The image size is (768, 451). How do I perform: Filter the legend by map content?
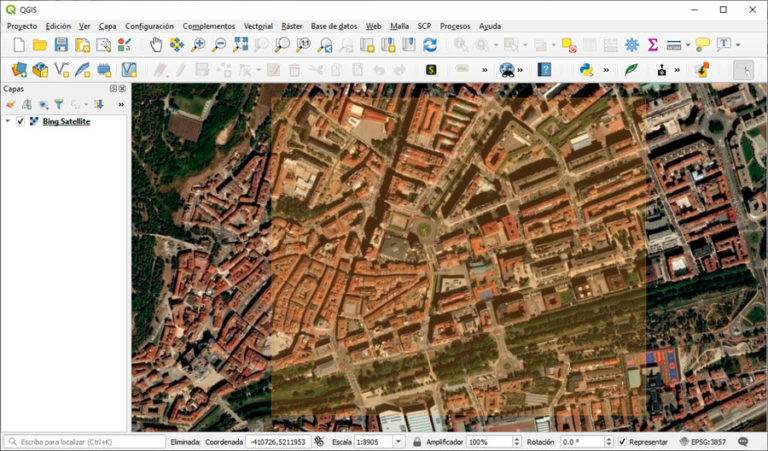[59, 104]
